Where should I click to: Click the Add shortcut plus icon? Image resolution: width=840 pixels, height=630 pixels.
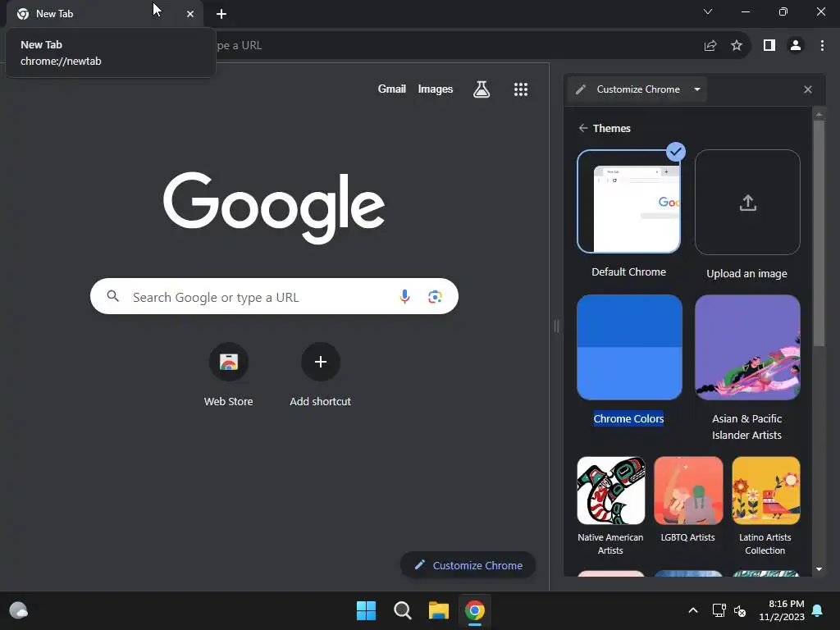click(321, 362)
